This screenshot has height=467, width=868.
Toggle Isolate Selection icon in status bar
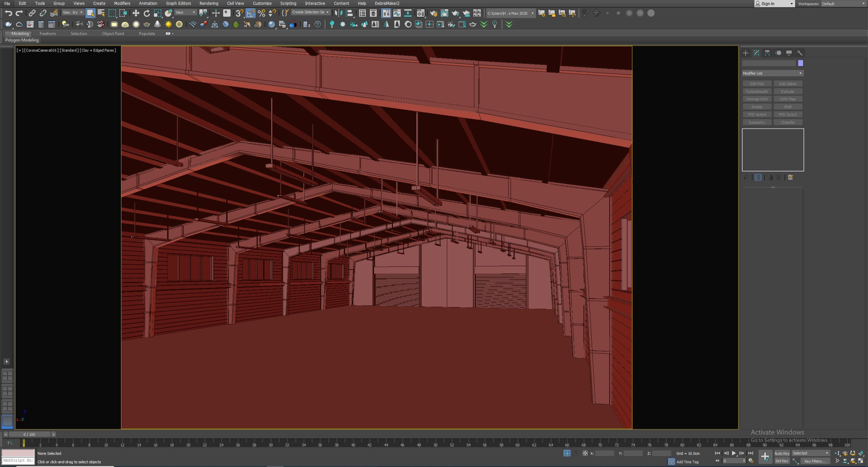(567, 453)
